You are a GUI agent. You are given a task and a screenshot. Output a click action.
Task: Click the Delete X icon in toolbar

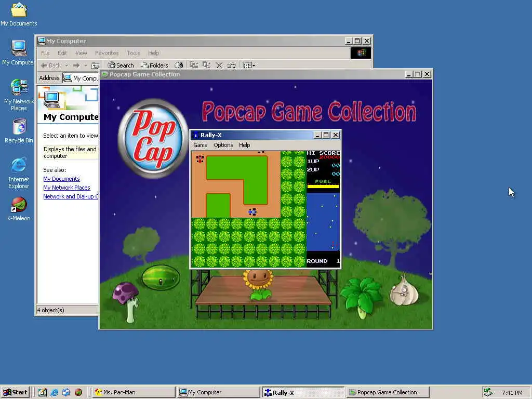pyautogui.click(x=219, y=65)
